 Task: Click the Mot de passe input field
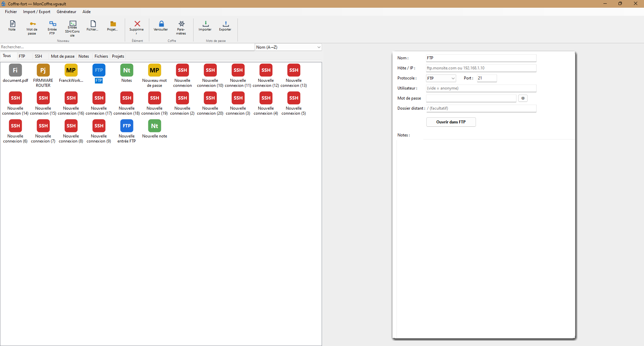point(471,98)
